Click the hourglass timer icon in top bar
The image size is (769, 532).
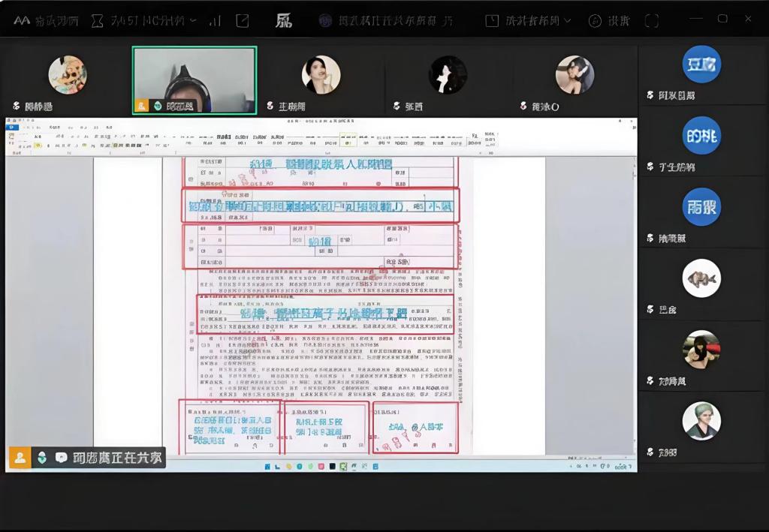[x=98, y=21]
